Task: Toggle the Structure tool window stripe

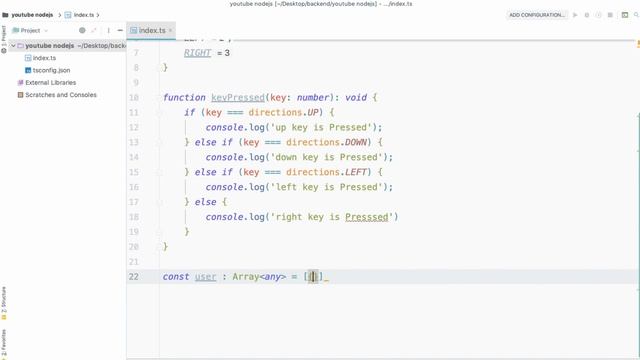Action: pyautogui.click(x=4, y=303)
